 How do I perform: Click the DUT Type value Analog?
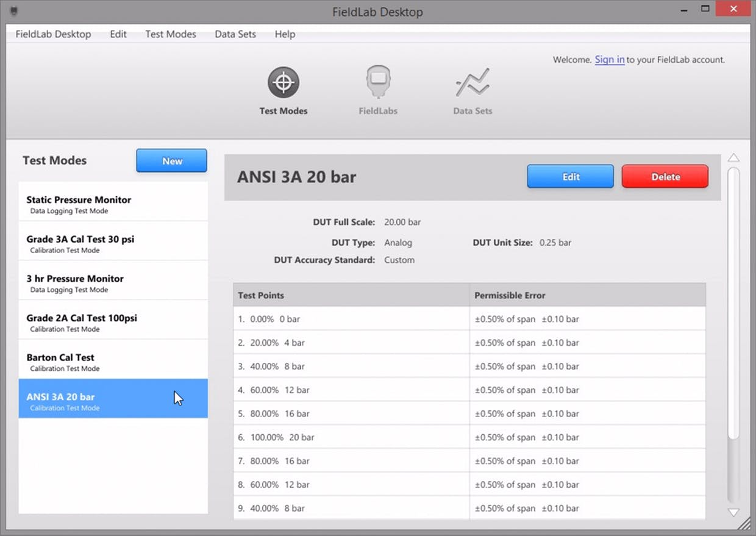pyautogui.click(x=398, y=243)
